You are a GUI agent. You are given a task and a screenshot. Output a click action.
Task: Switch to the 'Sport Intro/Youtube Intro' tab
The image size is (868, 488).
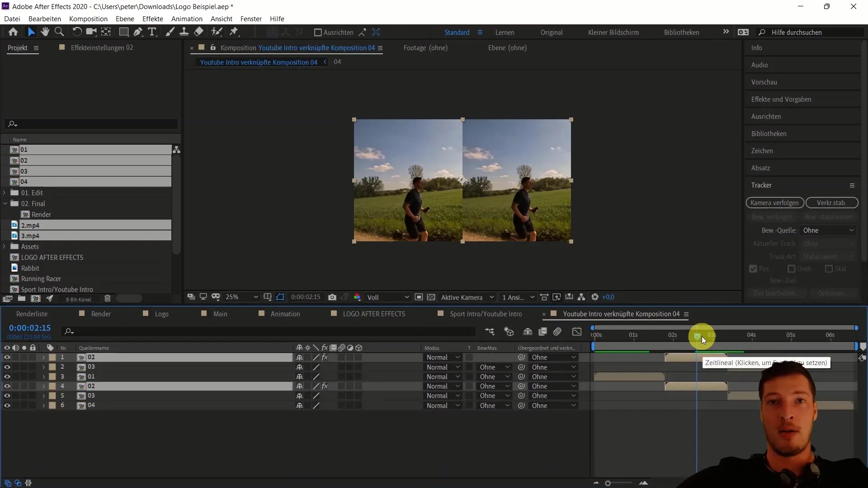pyautogui.click(x=486, y=314)
